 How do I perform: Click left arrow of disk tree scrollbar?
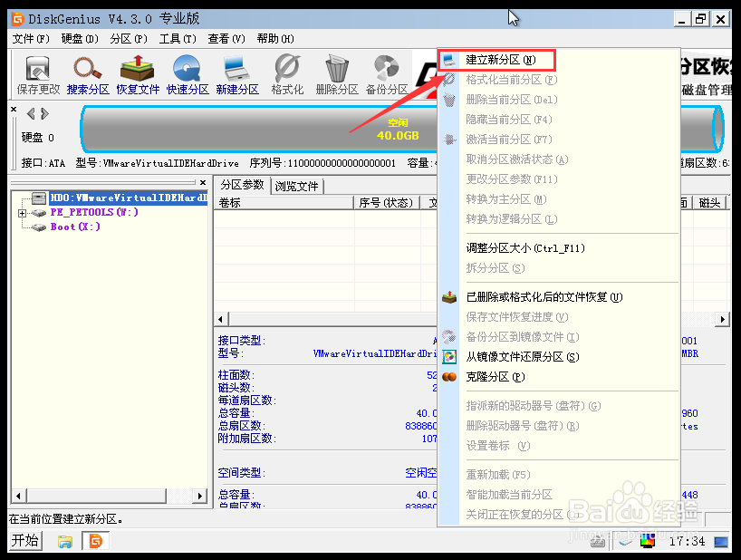pos(18,496)
